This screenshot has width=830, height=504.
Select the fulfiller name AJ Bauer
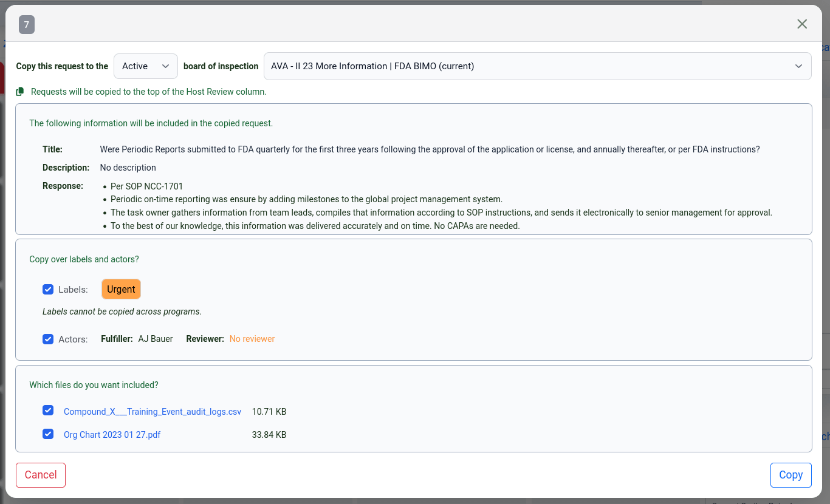[156, 339]
